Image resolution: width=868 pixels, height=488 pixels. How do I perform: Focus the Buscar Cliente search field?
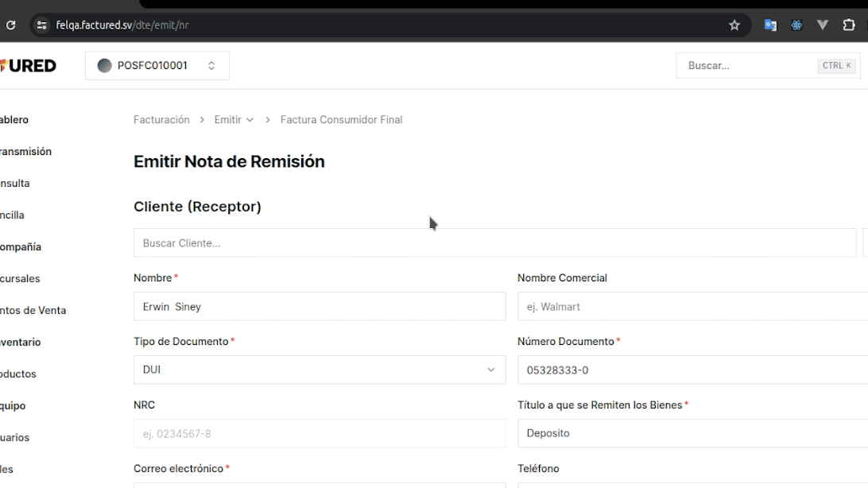[494, 243]
